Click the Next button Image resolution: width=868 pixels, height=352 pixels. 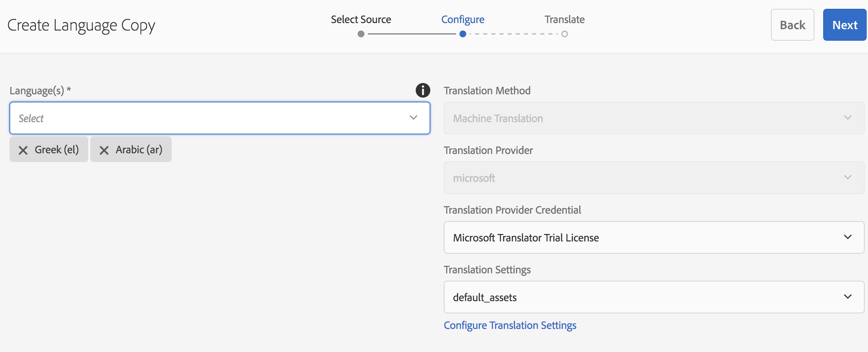(844, 25)
